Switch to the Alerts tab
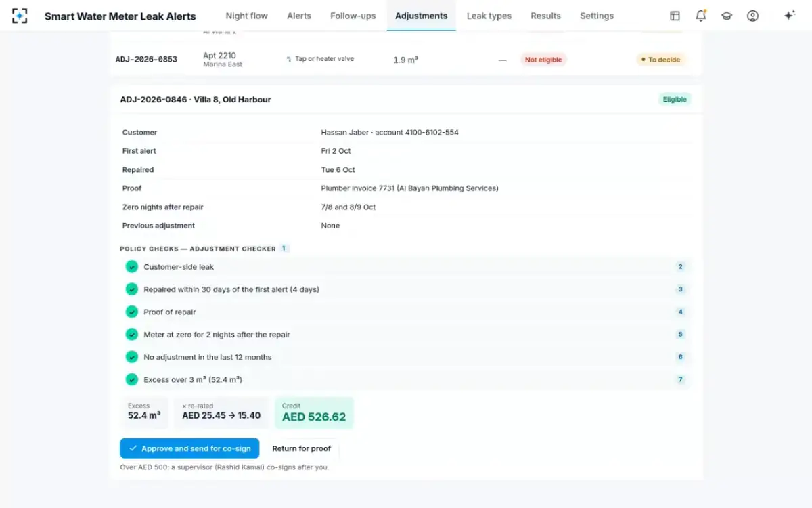Image resolution: width=812 pixels, height=508 pixels. pyautogui.click(x=299, y=16)
